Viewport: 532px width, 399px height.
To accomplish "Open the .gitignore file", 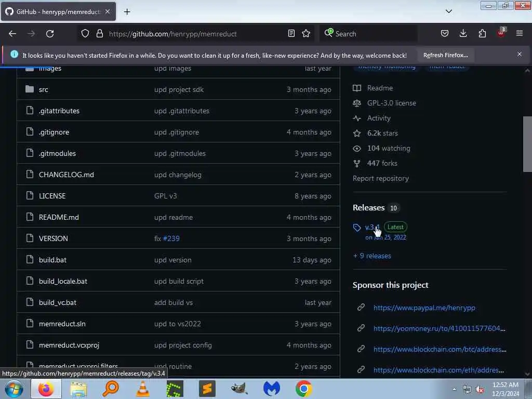I will [x=54, y=132].
